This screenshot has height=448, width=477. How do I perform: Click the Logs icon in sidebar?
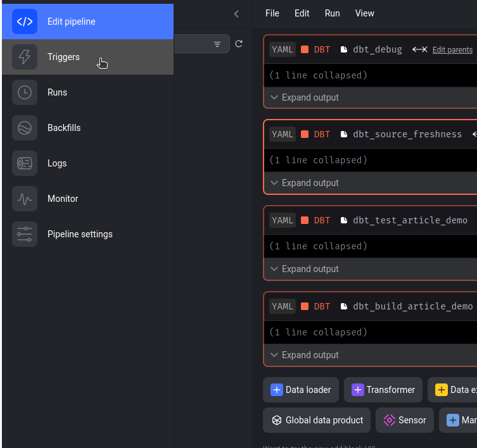click(25, 163)
